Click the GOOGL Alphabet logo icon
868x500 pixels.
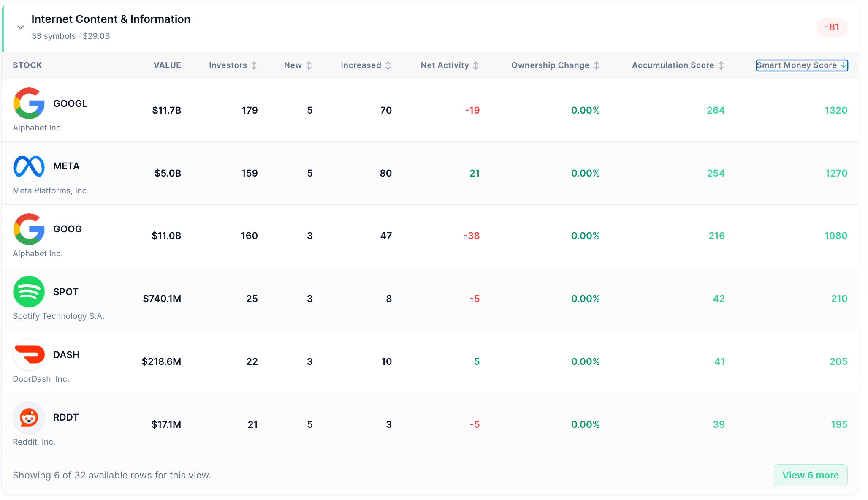(x=29, y=103)
